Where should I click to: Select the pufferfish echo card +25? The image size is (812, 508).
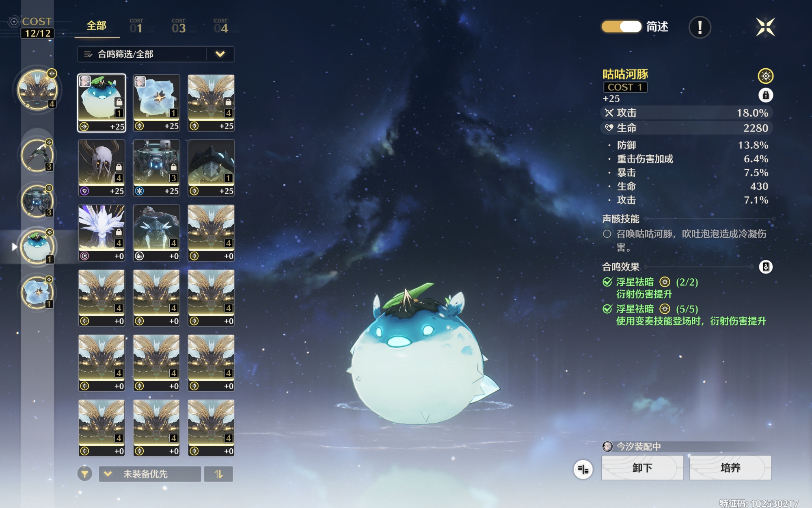[x=101, y=103]
